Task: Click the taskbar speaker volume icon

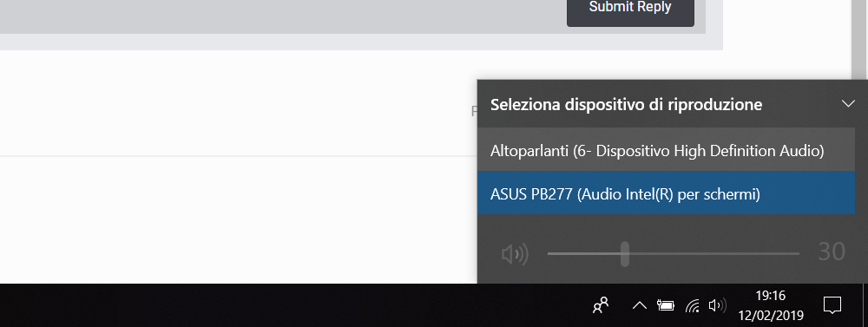Action: pos(718,305)
